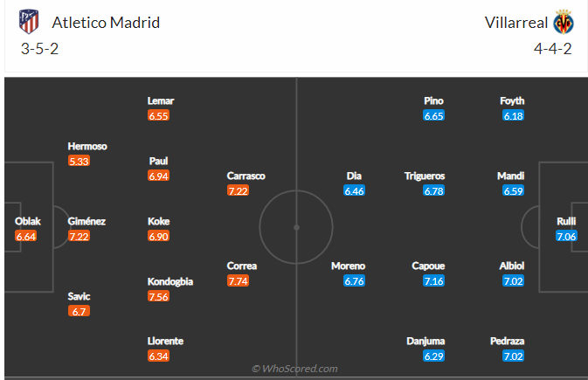This screenshot has height=380, width=588.
Task: Choose Hermoso's 5.33 rating badge
Action: click(x=80, y=161)
